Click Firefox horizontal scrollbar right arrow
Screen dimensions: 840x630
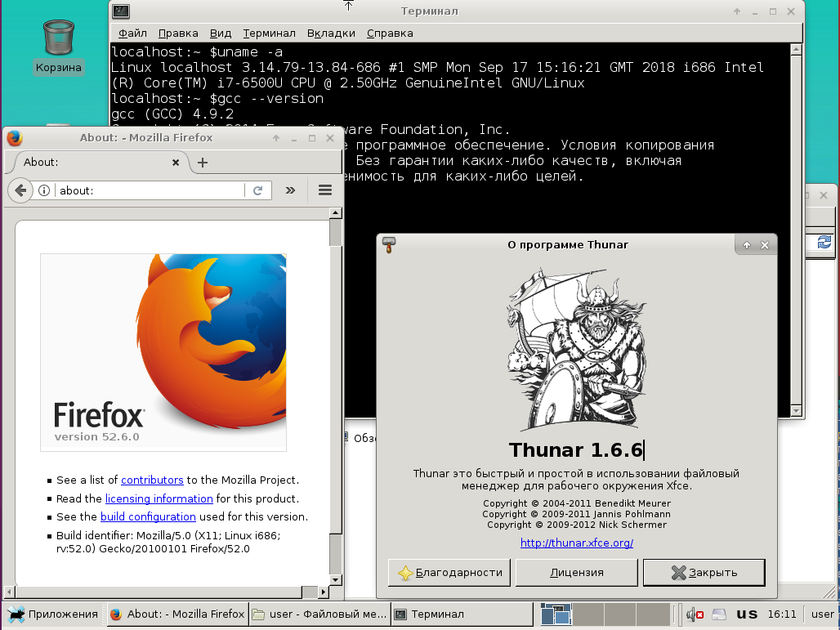[323, 592]
